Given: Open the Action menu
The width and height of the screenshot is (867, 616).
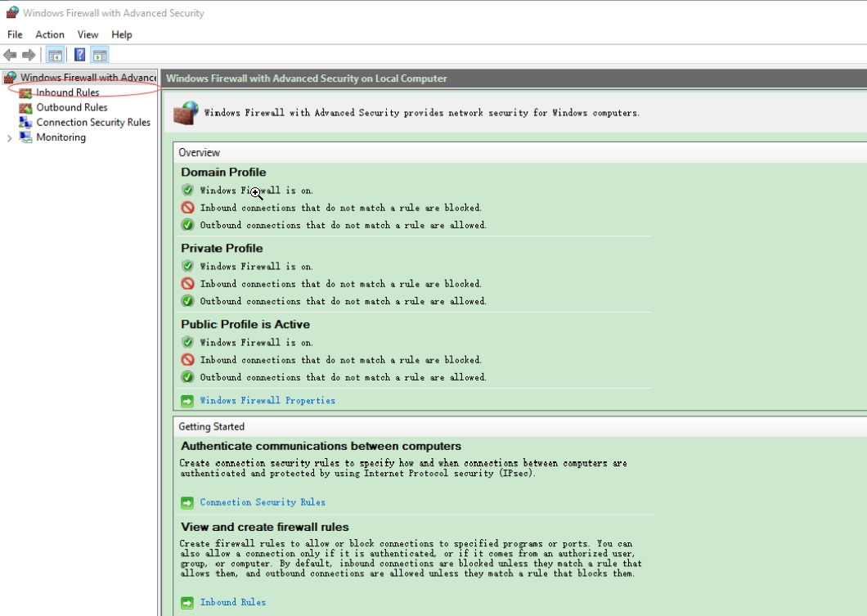Looking at the screenshot, I should pyautogui.click(x=50, y=34).
